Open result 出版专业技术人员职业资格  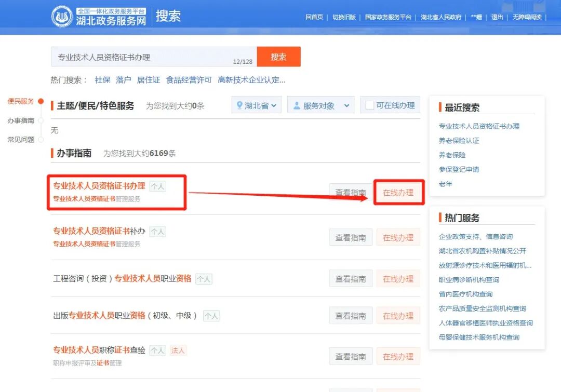coord(125,316)
